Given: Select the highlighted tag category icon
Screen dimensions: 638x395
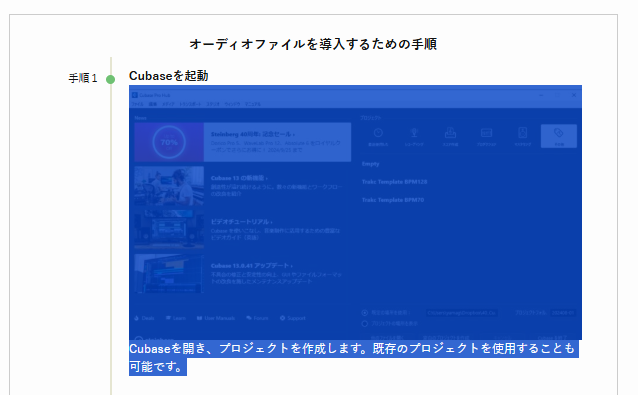Looking at the screenshot, I should coord(559,136).
